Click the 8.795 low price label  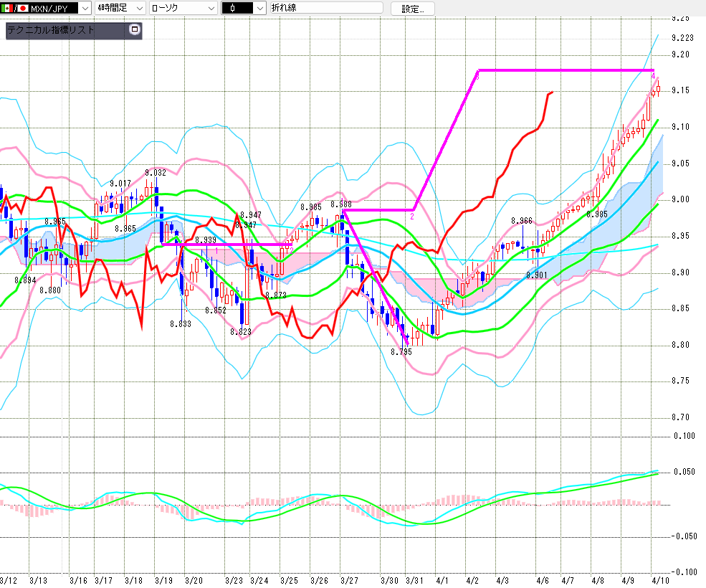click(401, 352)
